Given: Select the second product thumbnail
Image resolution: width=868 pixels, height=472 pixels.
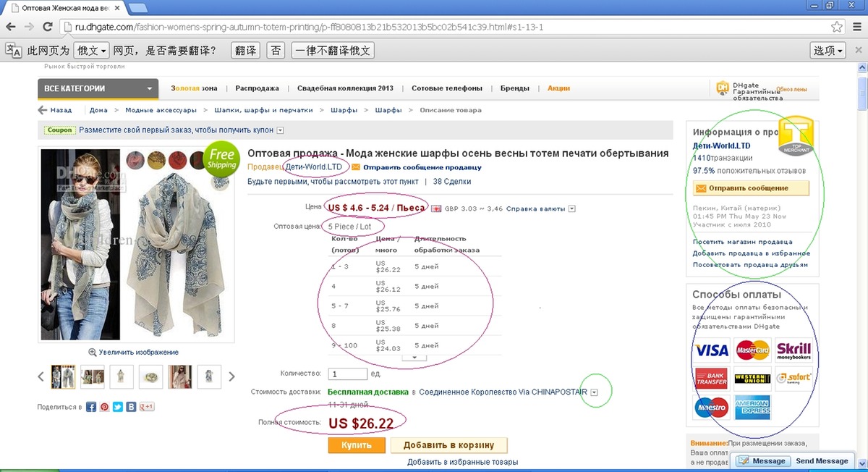Looking at the screenshot, I should 92,376.
